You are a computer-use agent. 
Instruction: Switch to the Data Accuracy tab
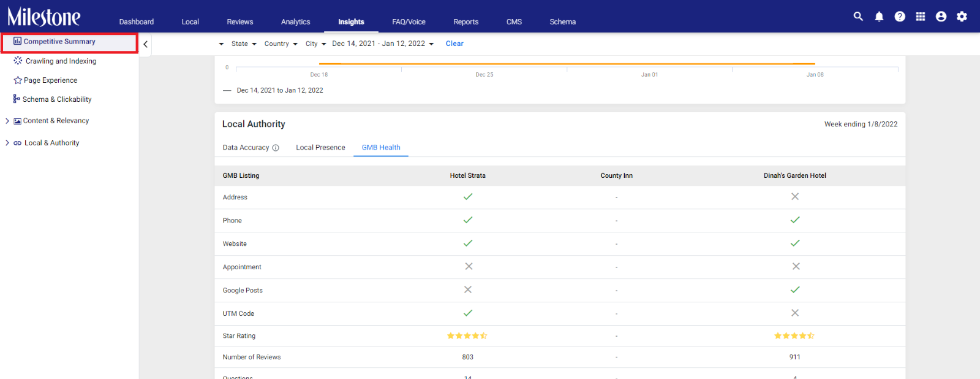click(246, 148)
